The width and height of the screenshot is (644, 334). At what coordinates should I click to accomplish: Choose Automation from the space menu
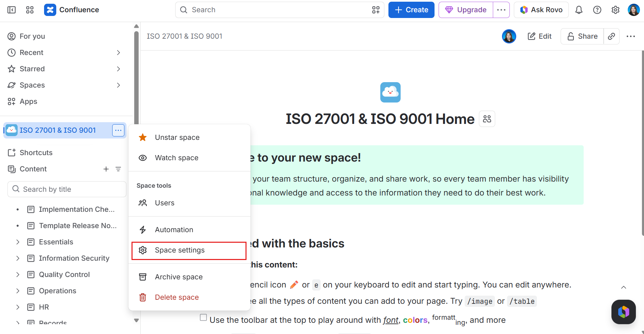(189, 230)
